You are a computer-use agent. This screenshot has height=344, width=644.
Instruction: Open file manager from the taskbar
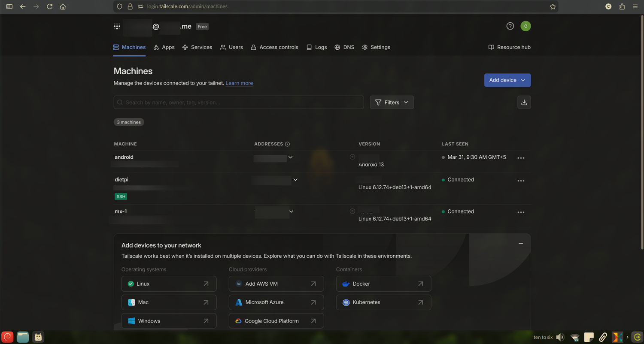coord(23,337)
